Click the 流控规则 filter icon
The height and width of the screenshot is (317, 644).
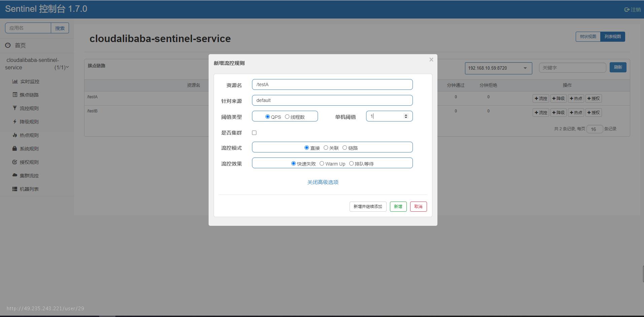[15, 108]
